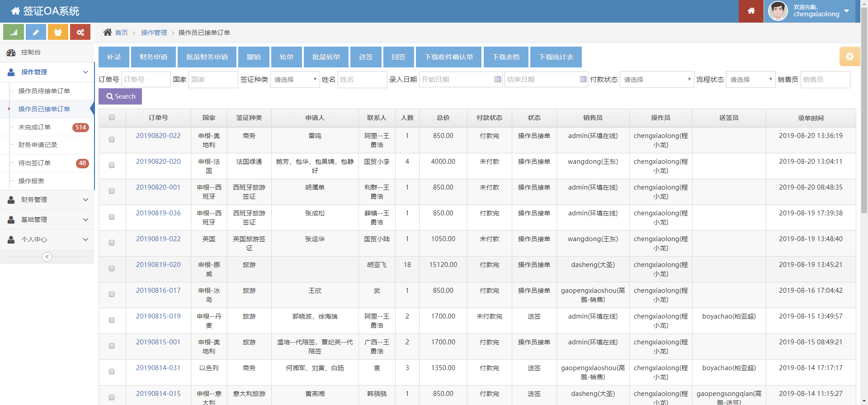Click the red home icon in the header

tap(751, 11)
